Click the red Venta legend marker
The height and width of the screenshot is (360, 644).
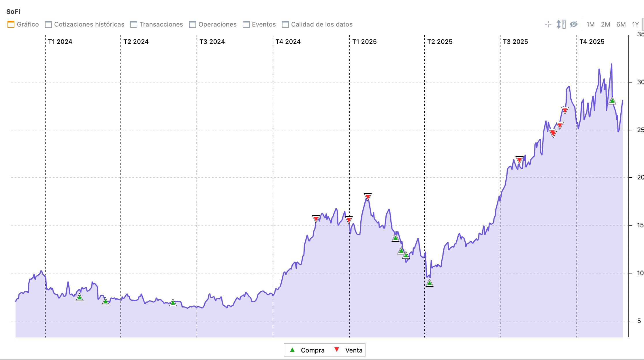coord(336,350)
